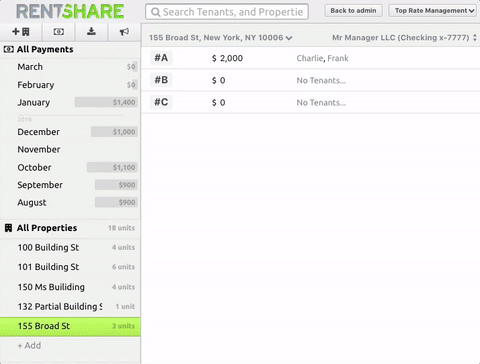Click the August $900 amount bar
The width and height of the screenshot is (480, 364).
[116, 202]
